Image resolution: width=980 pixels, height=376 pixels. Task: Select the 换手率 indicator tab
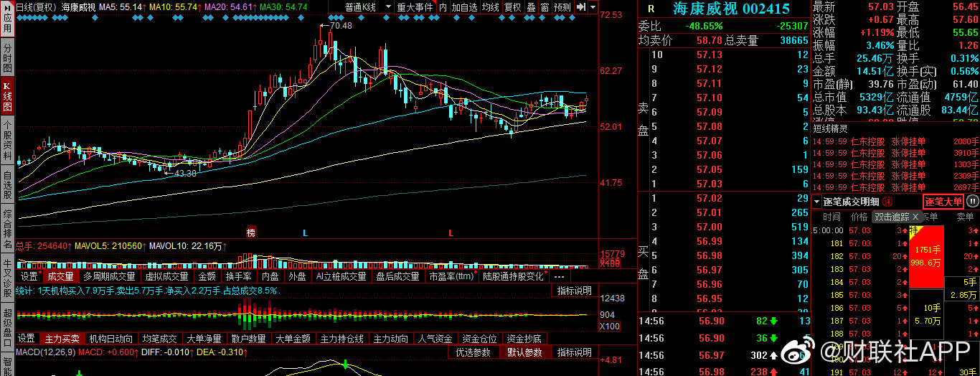pyautogui.click(x=238, y=276)
